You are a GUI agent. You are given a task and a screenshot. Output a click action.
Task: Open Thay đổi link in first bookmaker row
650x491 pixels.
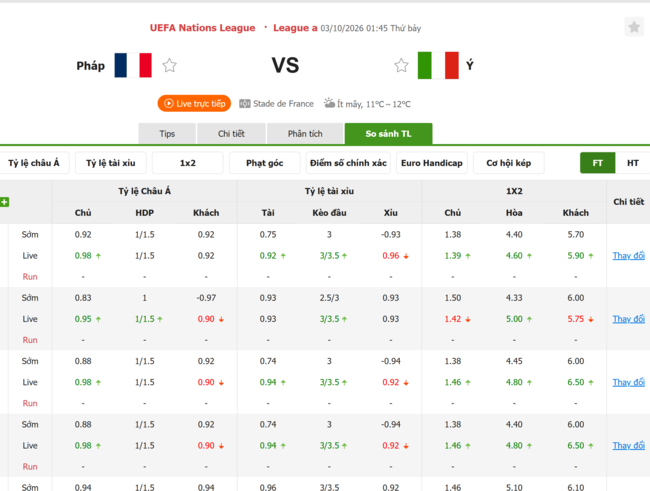point(628,255)
